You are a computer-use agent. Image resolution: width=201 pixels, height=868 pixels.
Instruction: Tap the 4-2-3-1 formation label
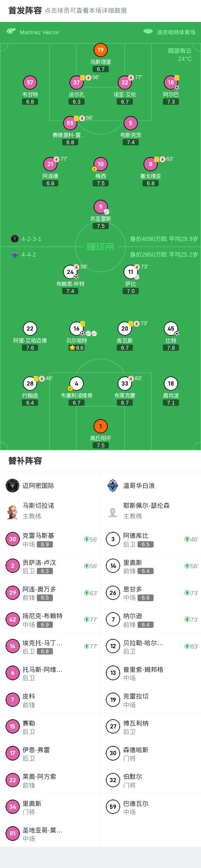31,239
